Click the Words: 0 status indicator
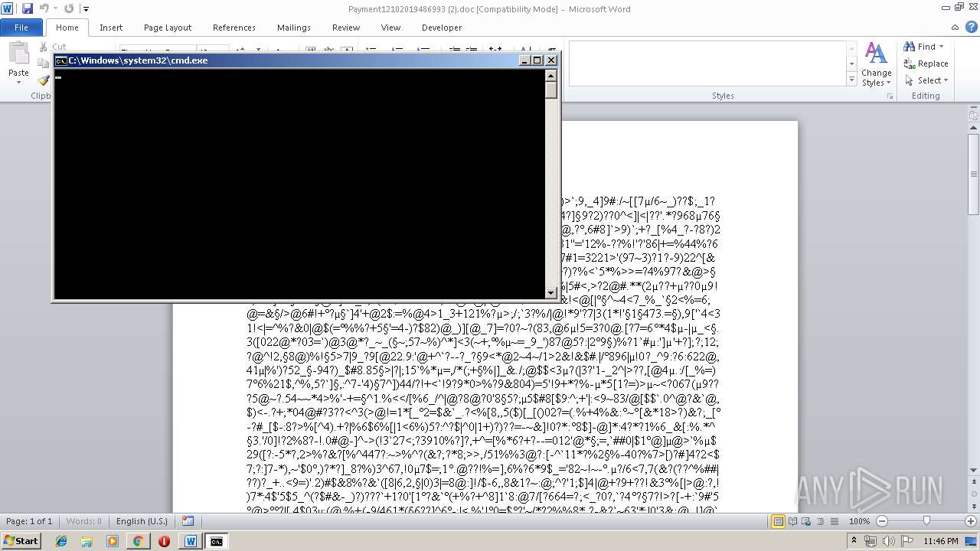The height and width of the screenshot is (551, 980). 83,521
